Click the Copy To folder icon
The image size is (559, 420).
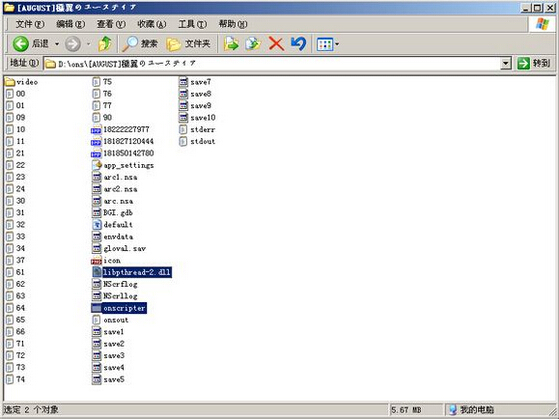(x=253, y=44)
